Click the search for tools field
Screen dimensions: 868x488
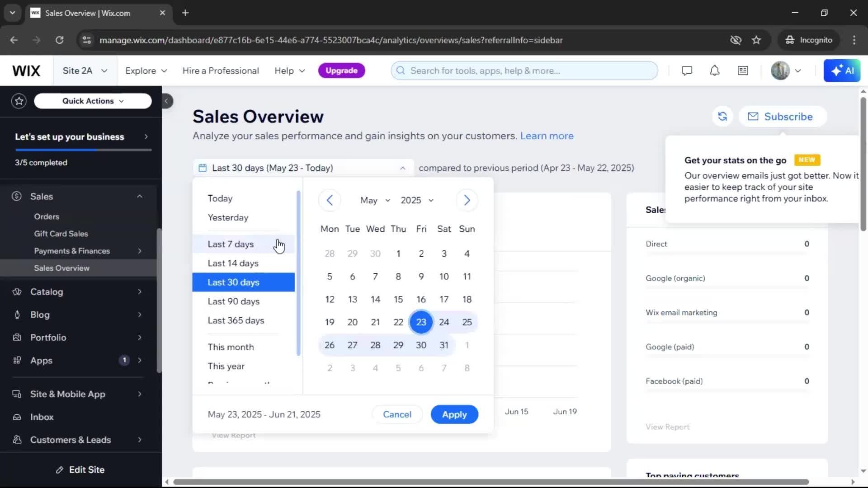(524, 70)
